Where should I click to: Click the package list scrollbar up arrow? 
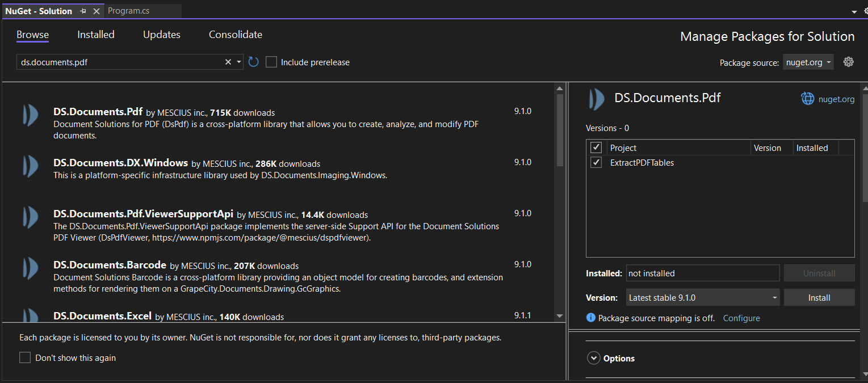(x=560, y=88)
